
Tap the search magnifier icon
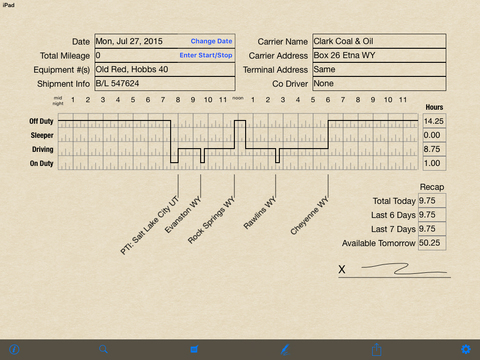tap(104, 349)
